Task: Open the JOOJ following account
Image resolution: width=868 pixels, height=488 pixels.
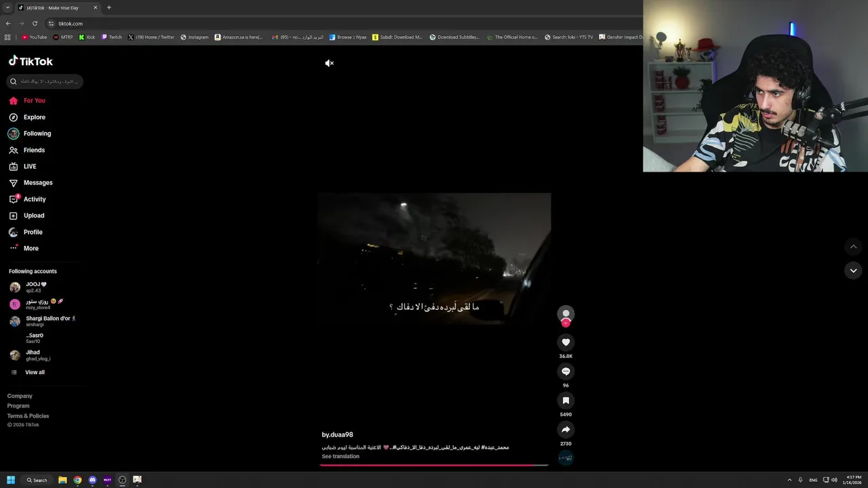Action: coord(37,287)
